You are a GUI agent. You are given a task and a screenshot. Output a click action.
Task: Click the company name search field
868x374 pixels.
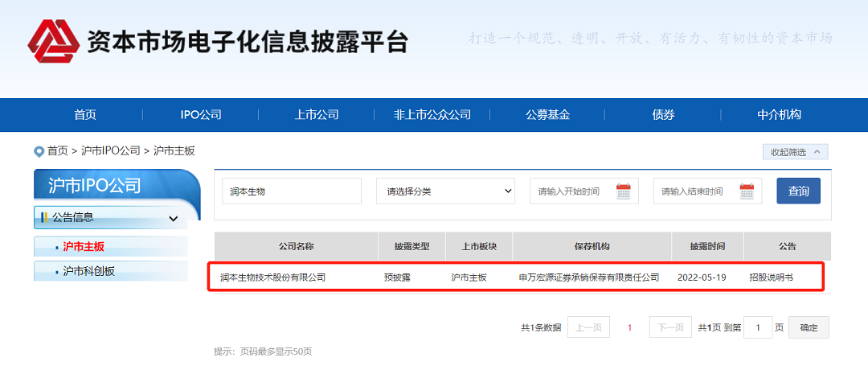click(292, 191)
